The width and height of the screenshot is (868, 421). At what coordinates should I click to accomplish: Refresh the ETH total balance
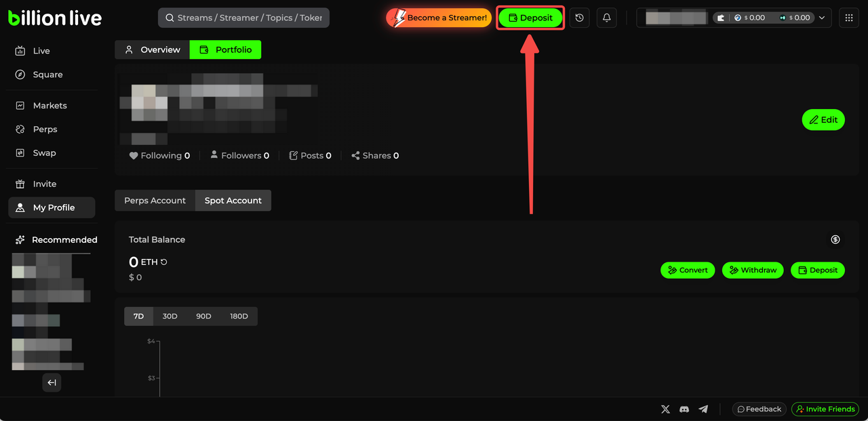[x=164, y=262]
